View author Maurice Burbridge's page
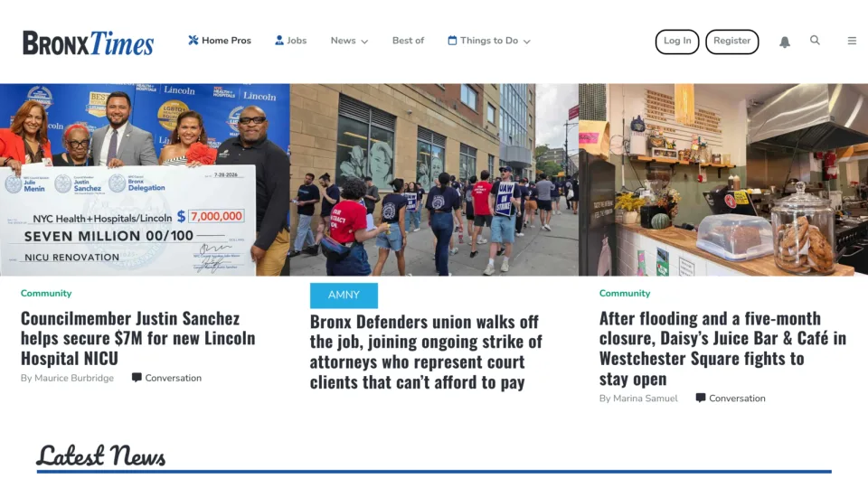The height and width of the screenshot is (488, 868). tap(74, 378)
